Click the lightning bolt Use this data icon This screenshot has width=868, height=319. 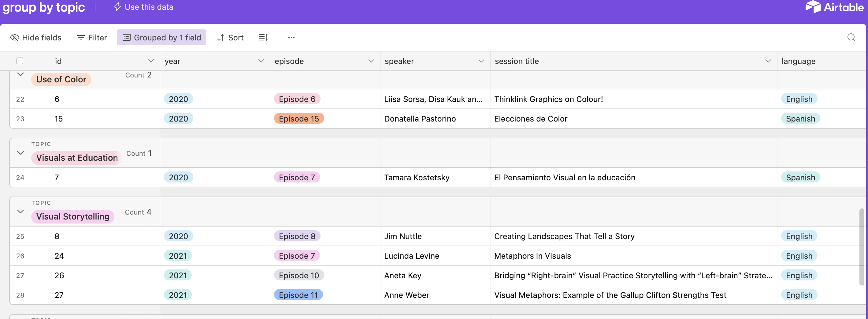117,7
